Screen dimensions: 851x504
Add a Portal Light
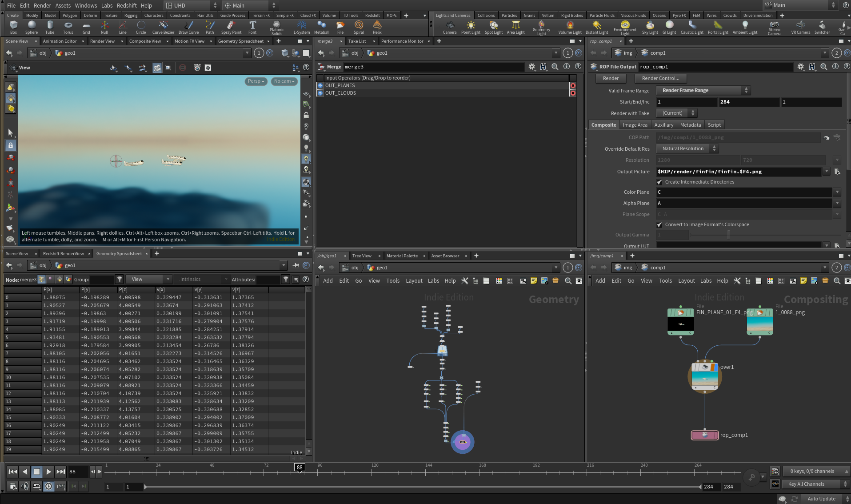pos(718,27)
